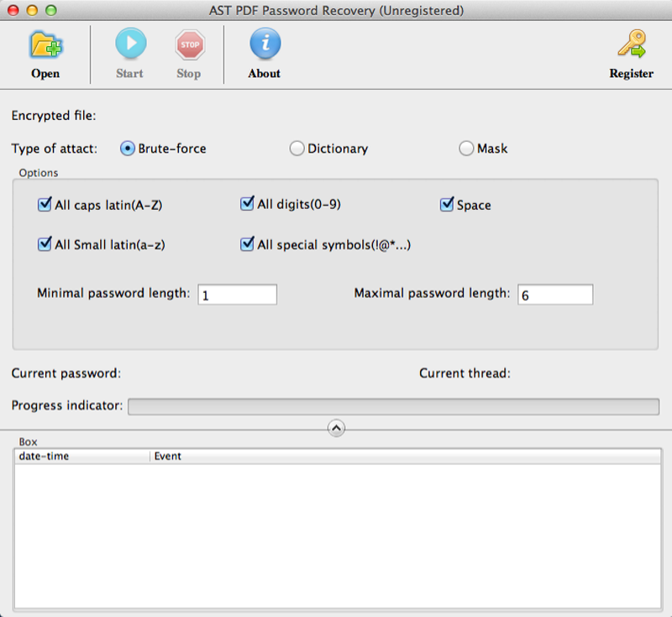
Task: Select the Brute-force attack radio button
Action: pos(128,149)
